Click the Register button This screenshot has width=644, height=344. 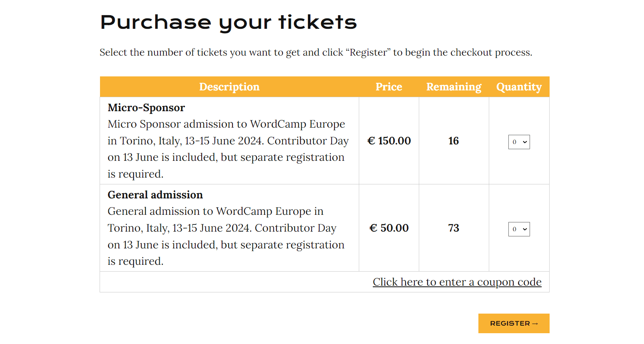click(514, 323)
